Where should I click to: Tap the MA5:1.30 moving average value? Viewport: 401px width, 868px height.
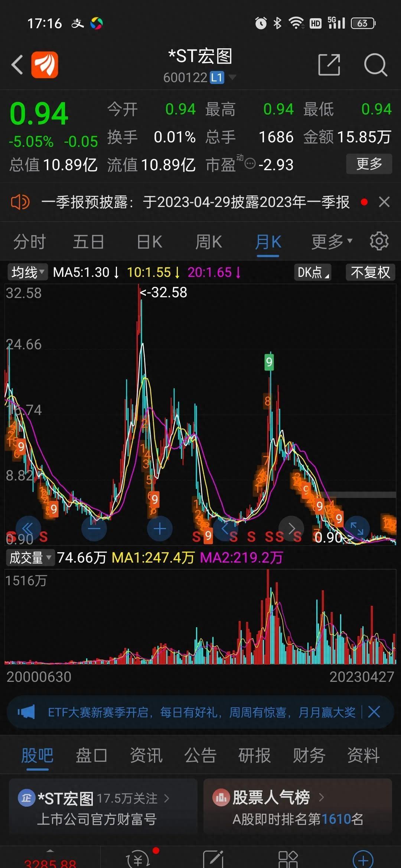86,272
